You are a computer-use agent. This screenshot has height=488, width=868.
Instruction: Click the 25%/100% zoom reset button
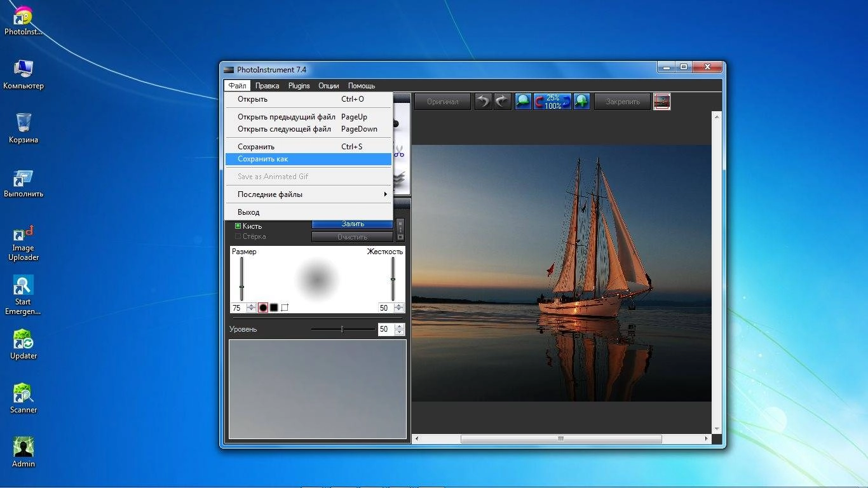552,101
